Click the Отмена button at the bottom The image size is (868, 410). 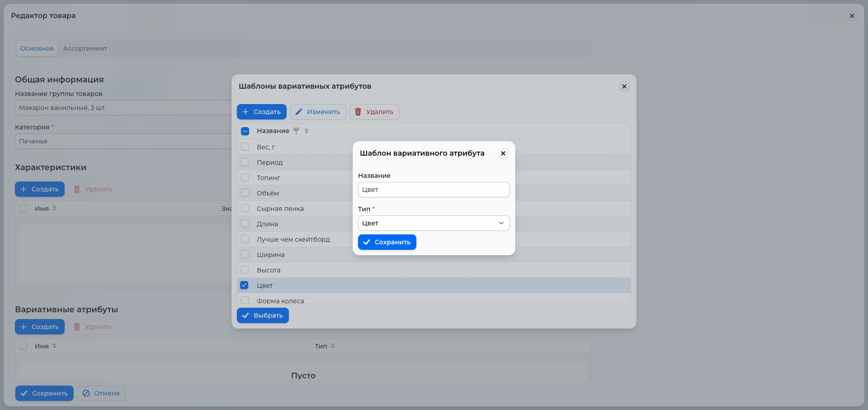pyautogui.click(x=101, y=393)
